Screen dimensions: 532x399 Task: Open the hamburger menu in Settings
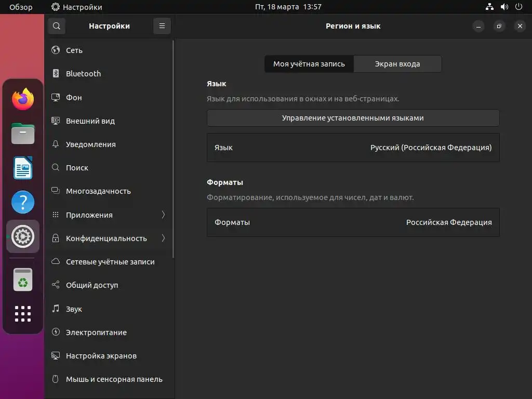pos(162,26)
